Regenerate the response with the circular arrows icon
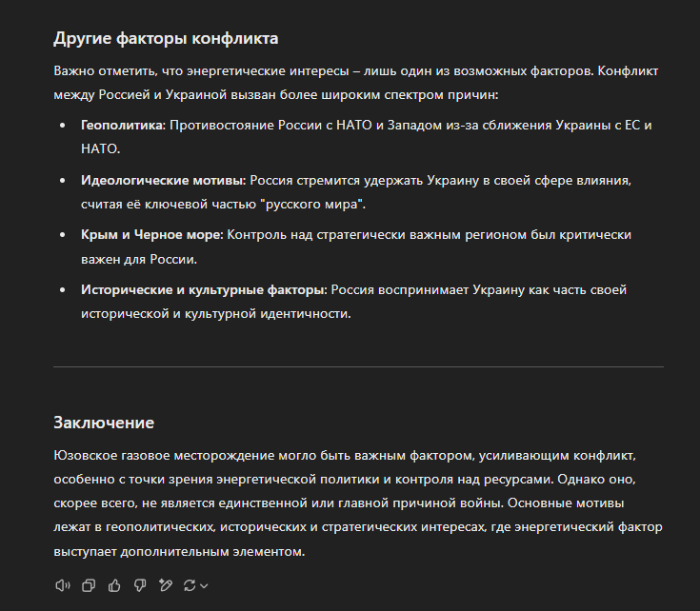The height and width of the screenshot is (611, 700). (x=190, y=585)
